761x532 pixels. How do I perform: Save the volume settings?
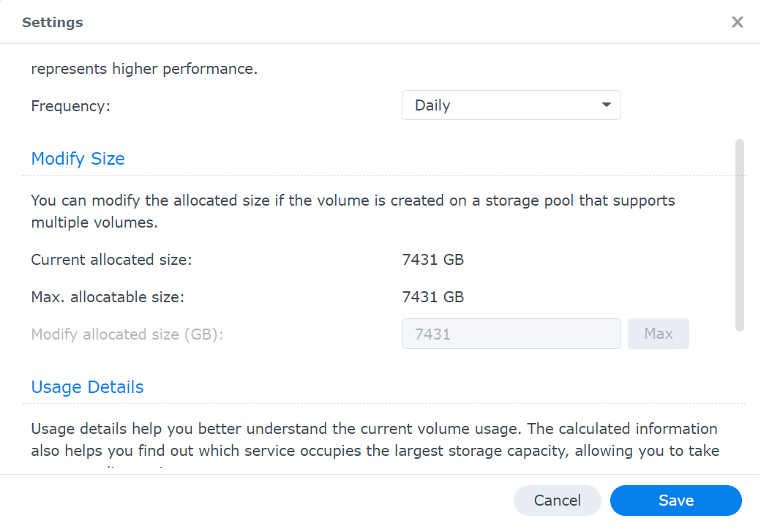[675, 500]
